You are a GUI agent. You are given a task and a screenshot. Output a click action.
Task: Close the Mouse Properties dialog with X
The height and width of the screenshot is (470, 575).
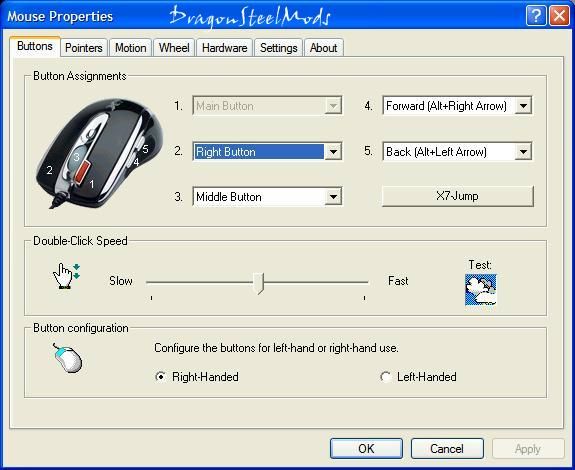click(559, 16)
